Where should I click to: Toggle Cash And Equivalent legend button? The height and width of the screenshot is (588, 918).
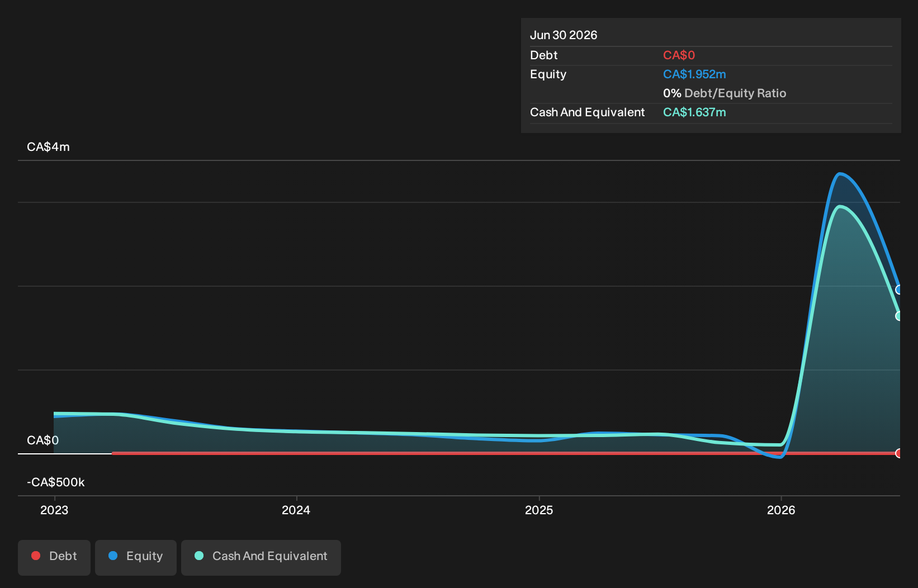point(261,557)
